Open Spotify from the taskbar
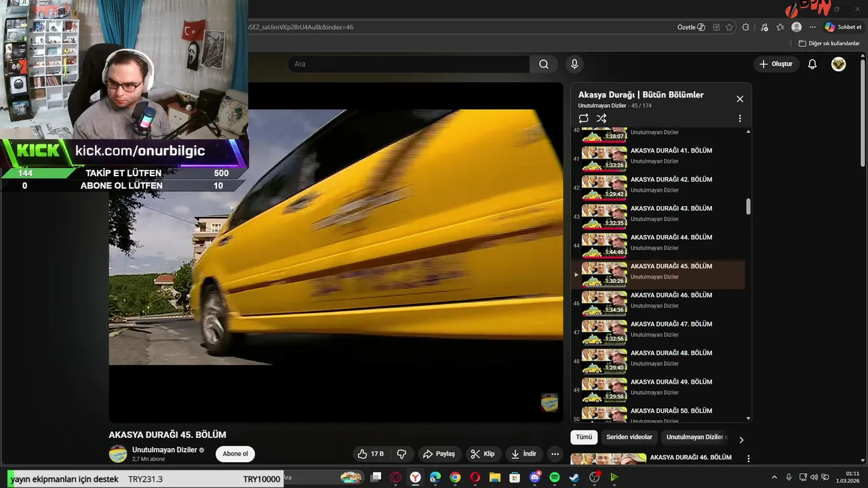The height and width of the screenshot is (488, 868). pyautogui.click(x=555, y=478)
